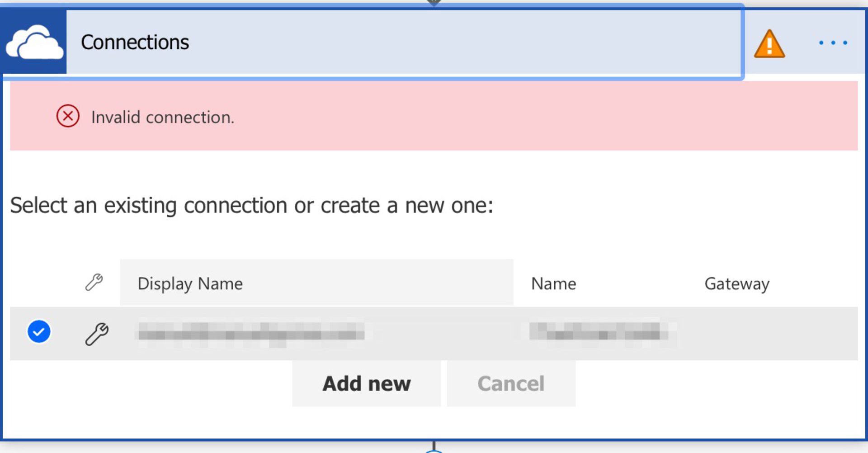Click the Add new button
Screen dimensions: 868x453
pos(366,383)
